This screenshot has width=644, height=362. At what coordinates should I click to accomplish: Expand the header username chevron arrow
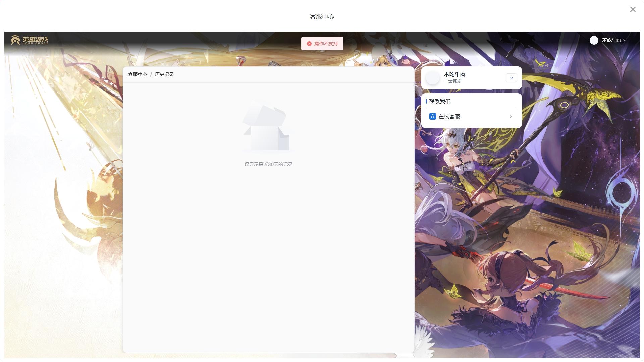624,40
